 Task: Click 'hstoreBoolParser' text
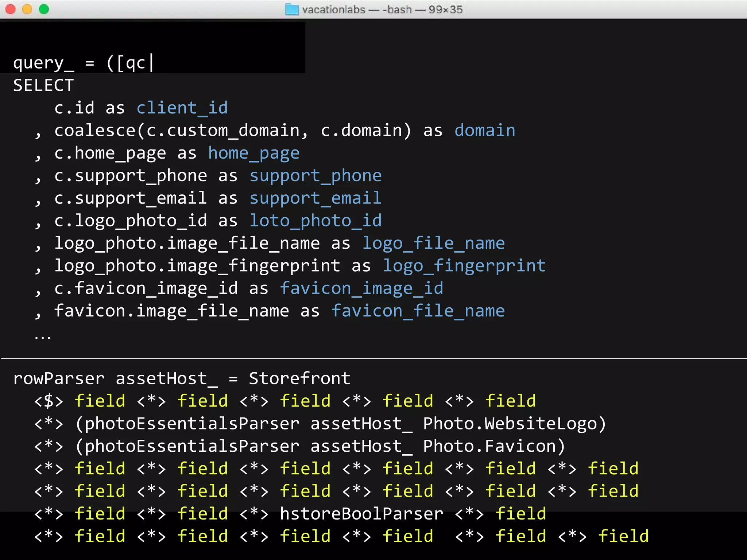click(x=362, y=514)
